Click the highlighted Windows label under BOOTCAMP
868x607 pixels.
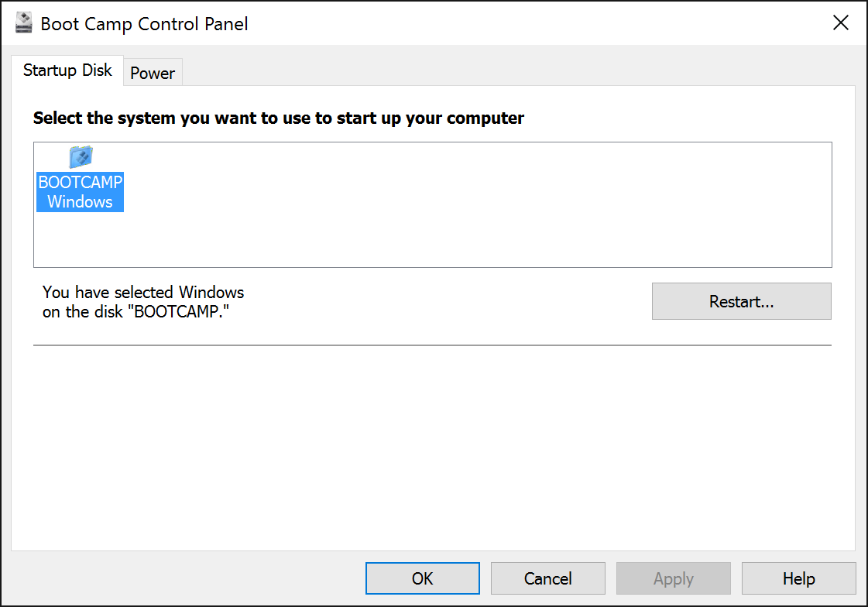pyautogui.click(x=81, y=201)
